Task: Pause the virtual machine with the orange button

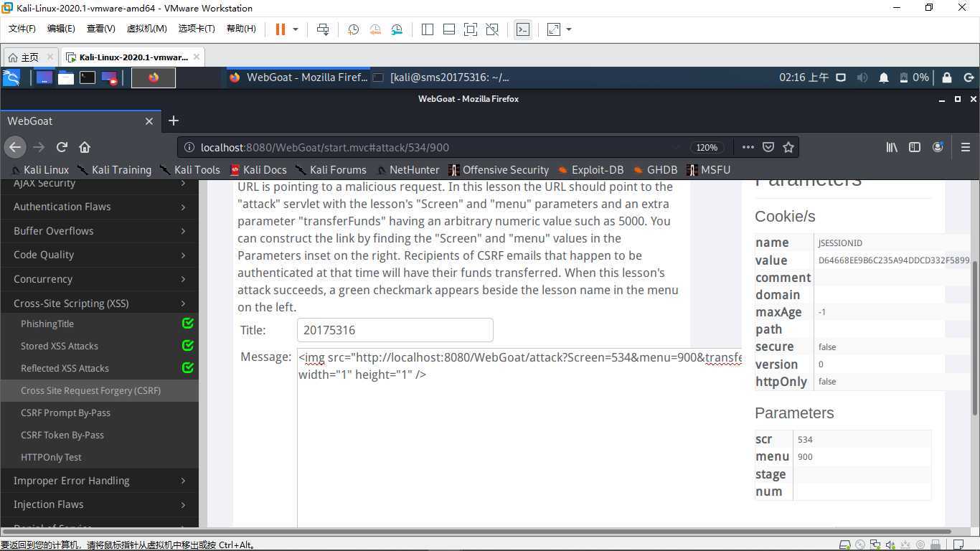Action: pos(281,29)
